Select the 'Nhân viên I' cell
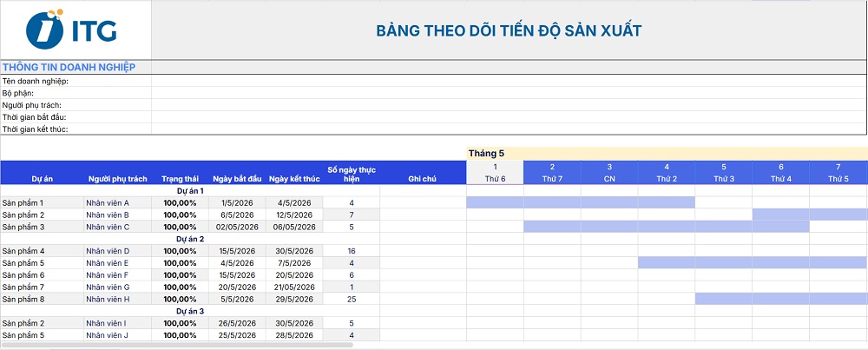This screenshot has width=868, height=350. [118, 323]
